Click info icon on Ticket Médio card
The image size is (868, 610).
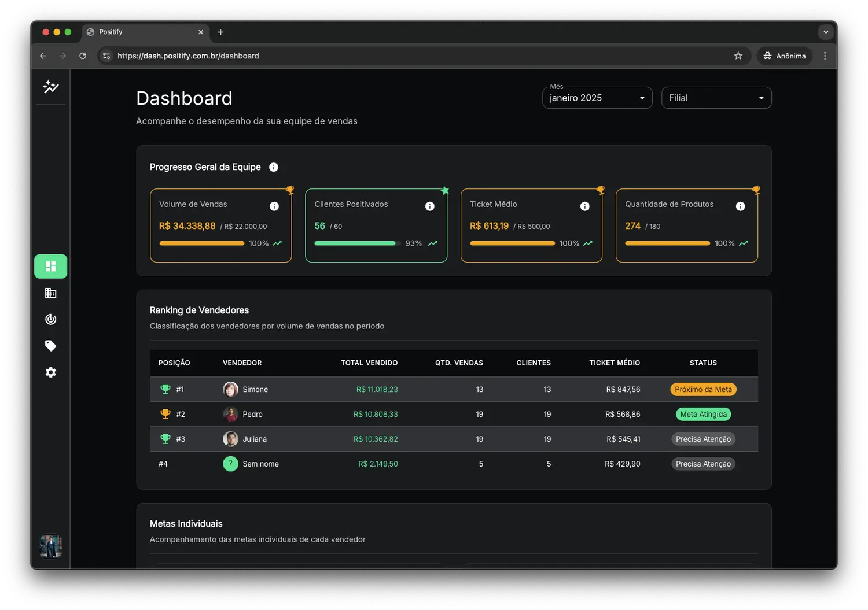click(x=584, y=206)
